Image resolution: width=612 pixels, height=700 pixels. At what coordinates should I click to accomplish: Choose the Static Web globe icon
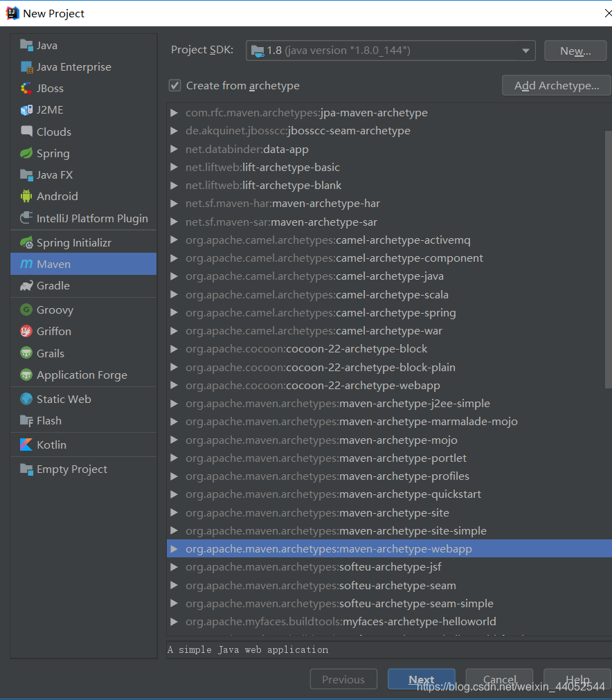pyautogui.click(x=26, y=399)
